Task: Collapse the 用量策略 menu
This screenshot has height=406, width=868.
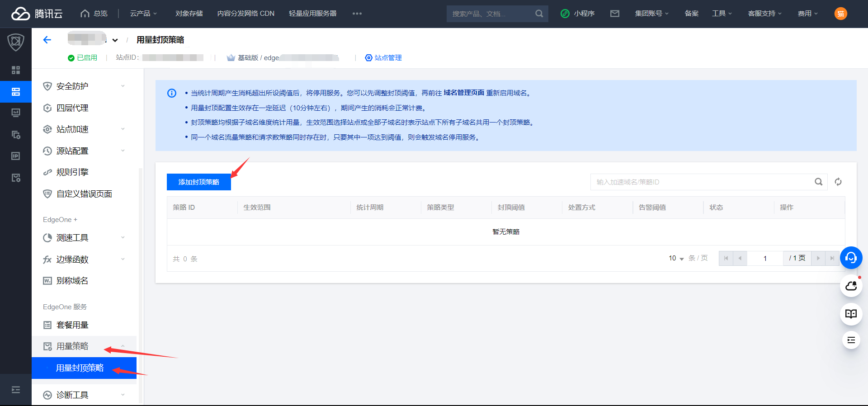Action: coord(84,346)
